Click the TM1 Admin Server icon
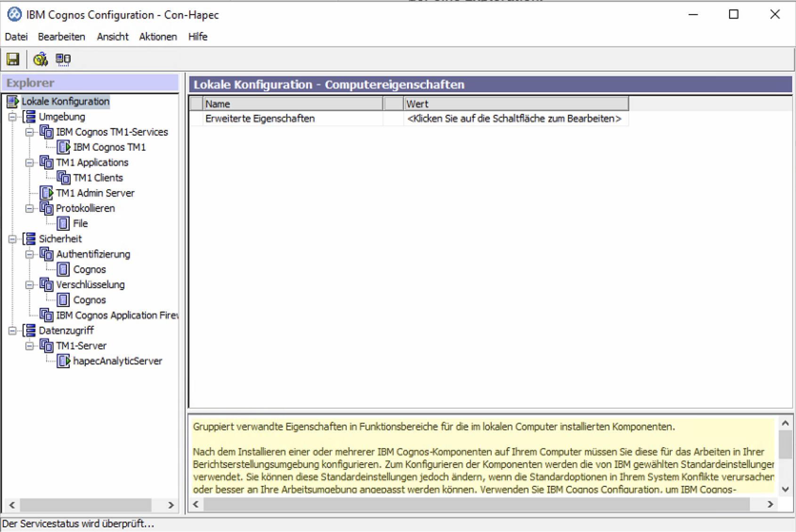 pyautogui.click(x=46, y=193)
